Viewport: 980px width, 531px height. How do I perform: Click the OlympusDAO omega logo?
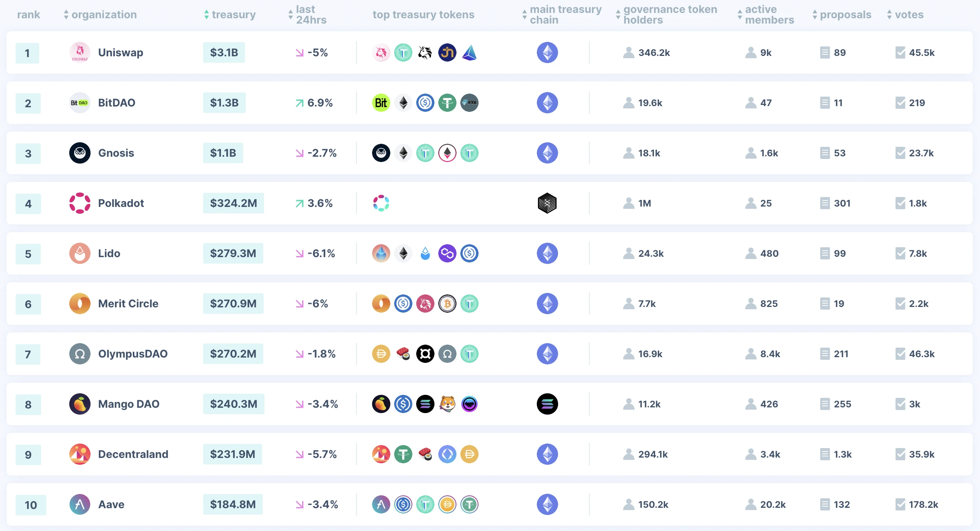[80, 354]
